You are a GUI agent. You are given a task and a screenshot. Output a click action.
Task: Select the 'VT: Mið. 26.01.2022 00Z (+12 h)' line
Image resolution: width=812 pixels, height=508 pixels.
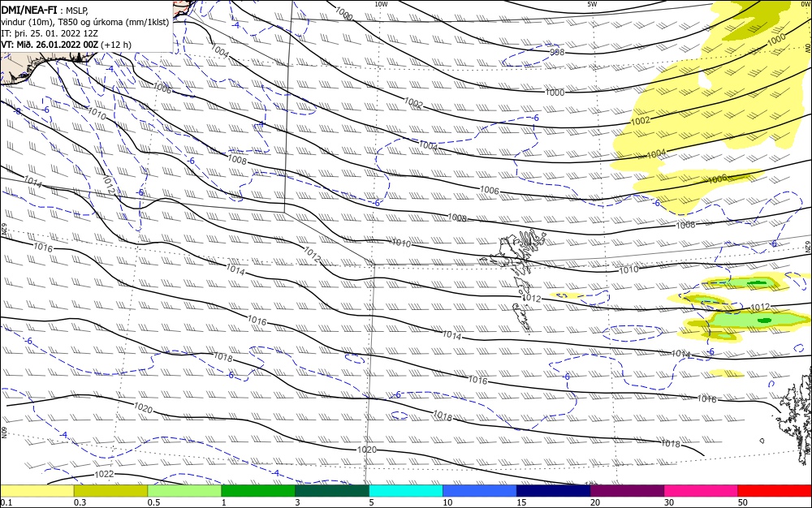pos(67,45)
